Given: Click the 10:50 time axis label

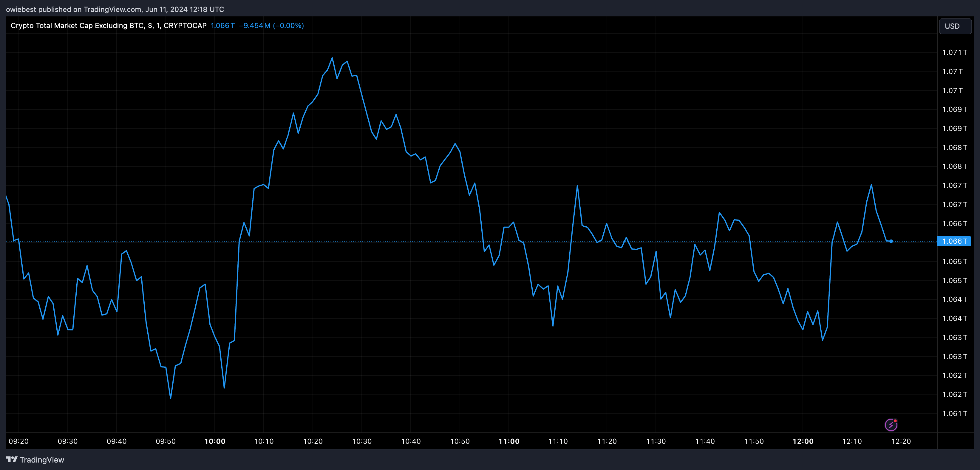Looking at the screenshot, I should pyautogui.click(x=460, y=441).
